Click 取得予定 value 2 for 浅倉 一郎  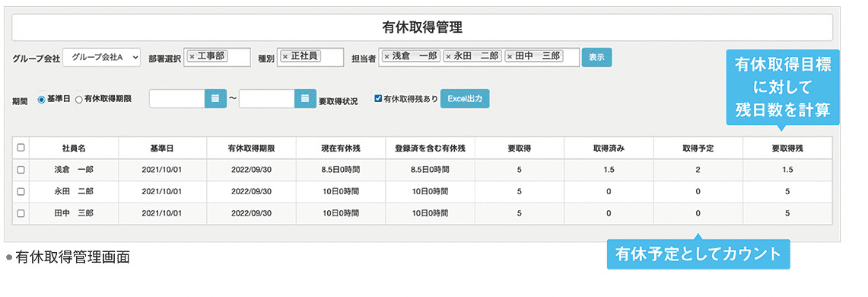pos(698,170)
